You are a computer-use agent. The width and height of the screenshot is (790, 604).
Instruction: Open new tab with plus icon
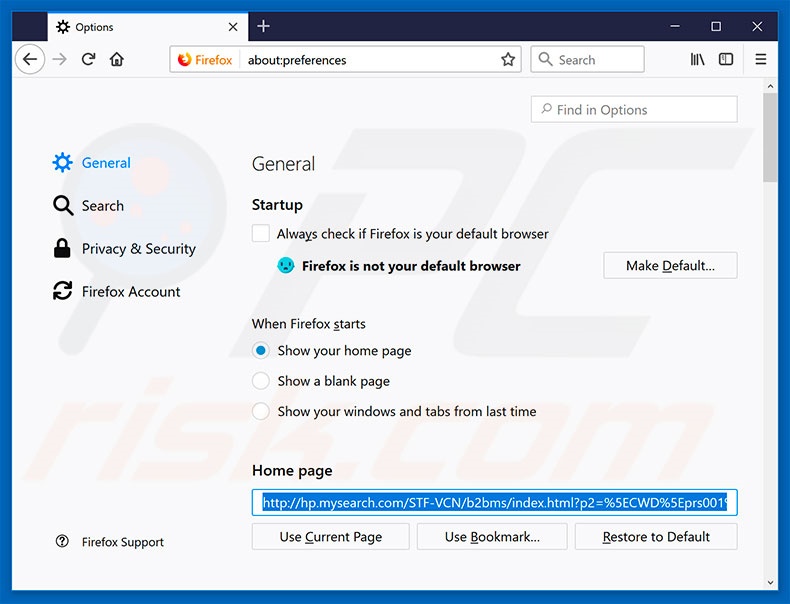264,26
